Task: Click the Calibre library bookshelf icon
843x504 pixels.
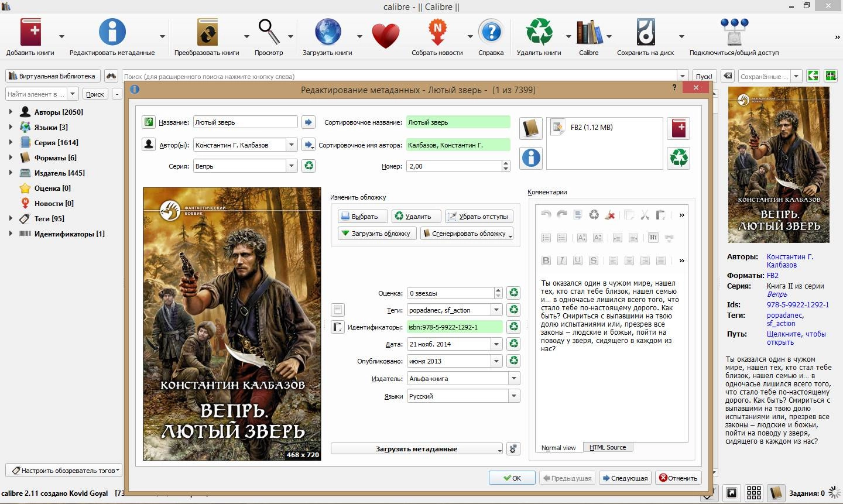Action: point(589,32)
